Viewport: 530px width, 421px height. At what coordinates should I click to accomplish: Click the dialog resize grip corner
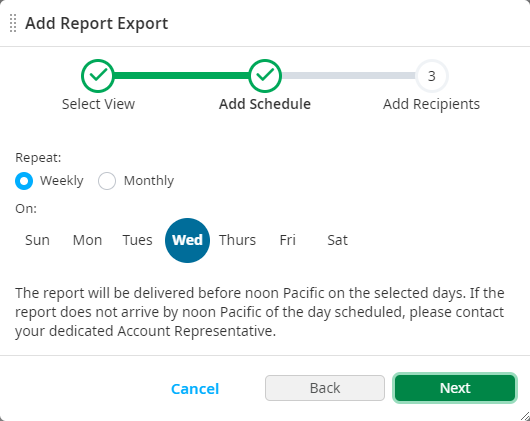click(525, 416)
